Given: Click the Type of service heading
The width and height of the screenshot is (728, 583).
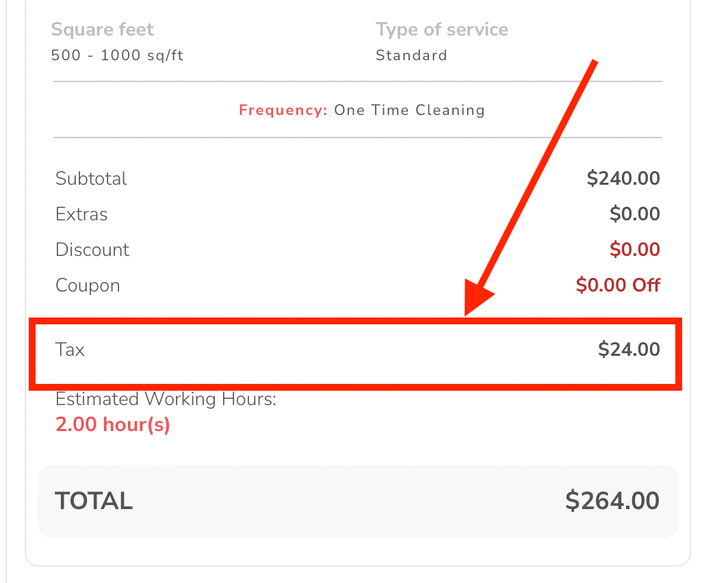Looking at the screenshot, I should pyautogui.click(x=442, y=29).
